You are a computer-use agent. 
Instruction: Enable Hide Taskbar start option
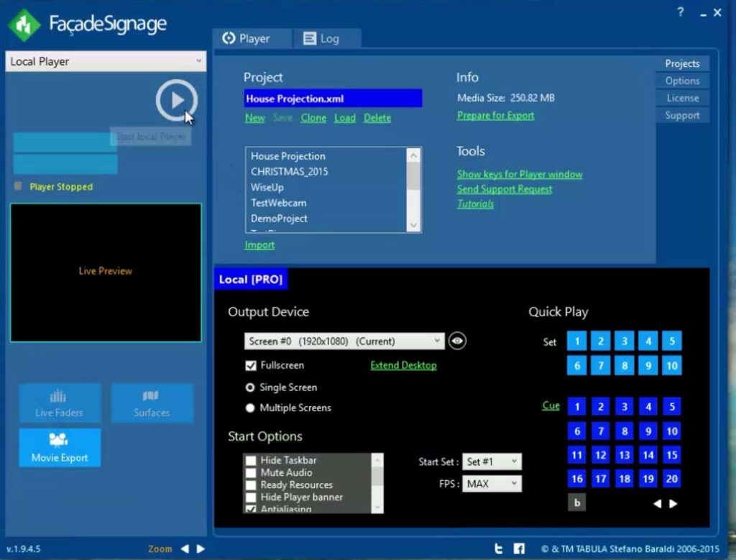coord(251,460)
